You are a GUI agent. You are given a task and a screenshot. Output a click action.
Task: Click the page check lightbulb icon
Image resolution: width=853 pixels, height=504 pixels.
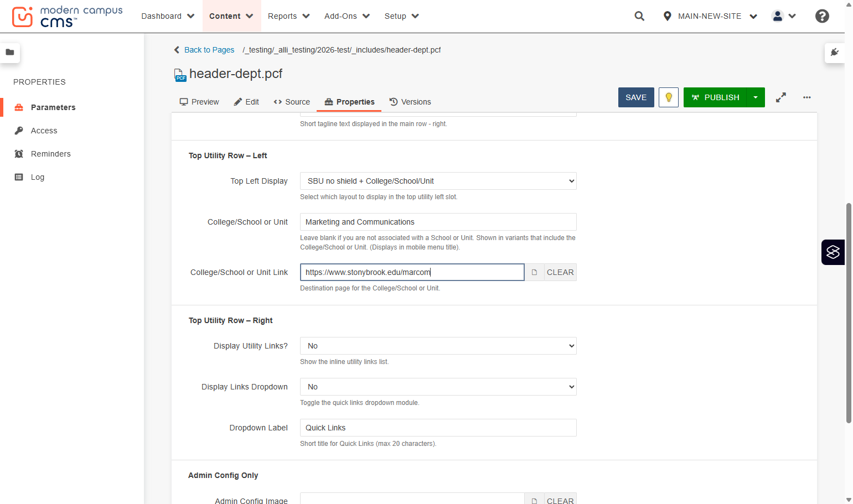coord(669,97)
